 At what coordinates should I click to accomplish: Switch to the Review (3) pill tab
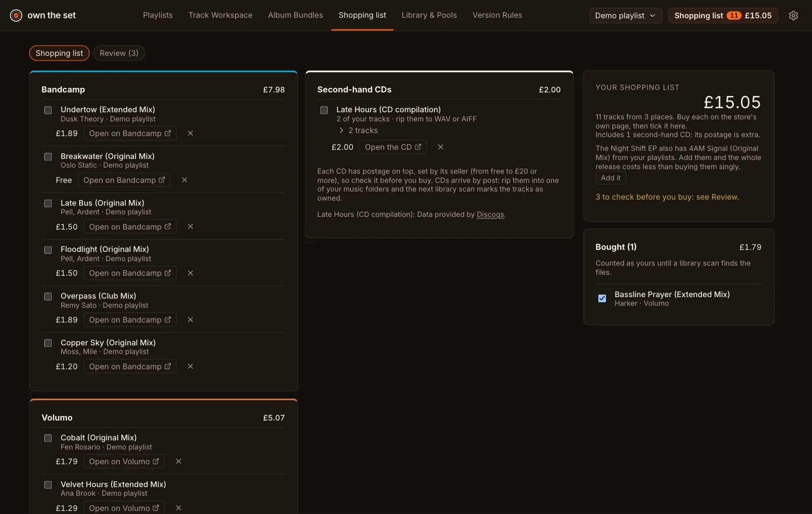(x=119, y=53)
